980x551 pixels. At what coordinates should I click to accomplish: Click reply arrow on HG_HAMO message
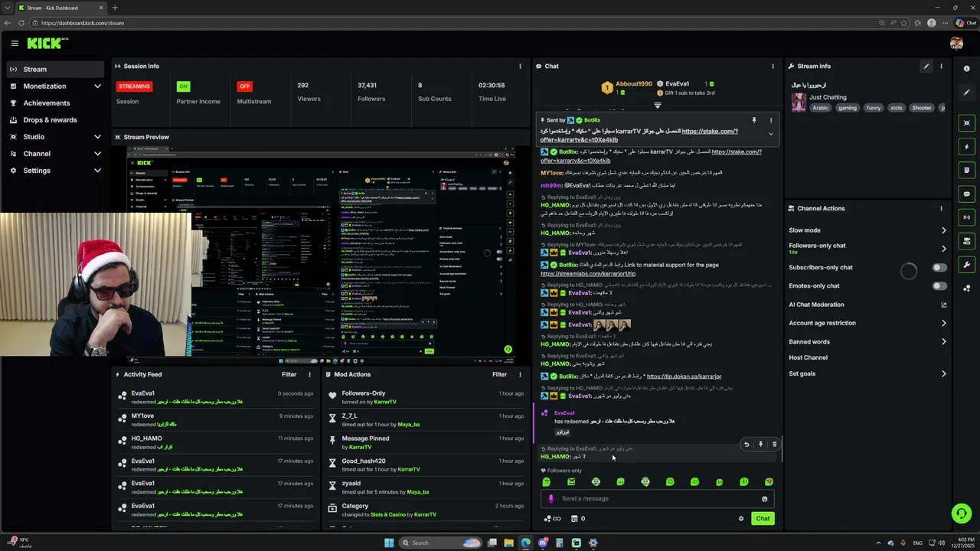(x=746, y=445)
